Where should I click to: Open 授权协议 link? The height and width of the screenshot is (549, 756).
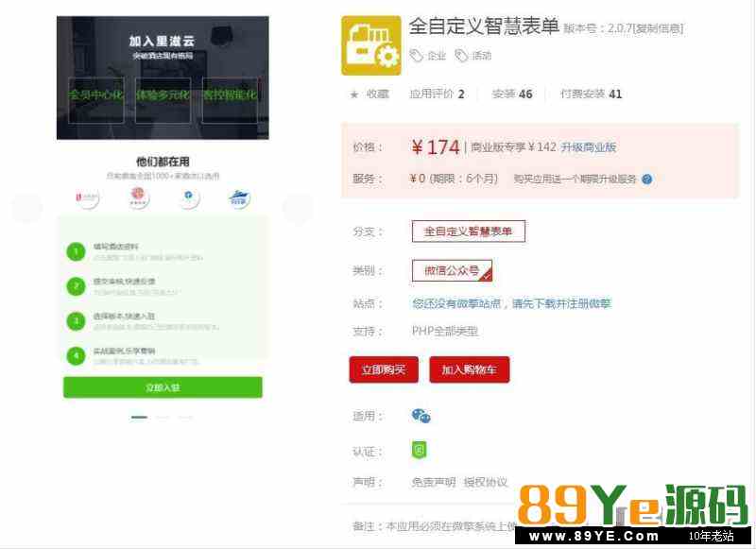tap(486, 482)
